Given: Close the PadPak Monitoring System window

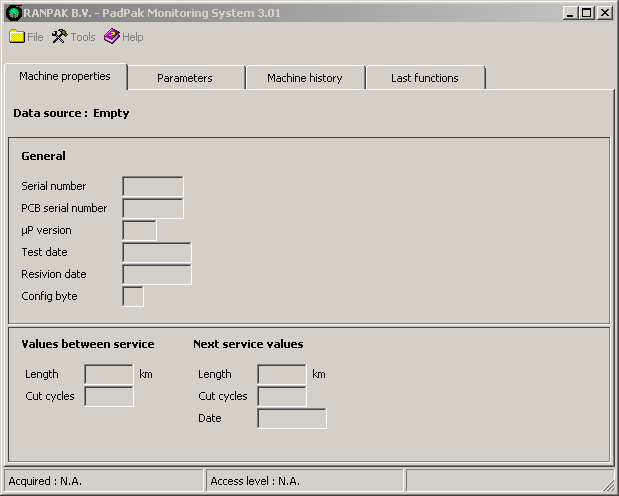Looking at the screenshot, I should [605, 13].
